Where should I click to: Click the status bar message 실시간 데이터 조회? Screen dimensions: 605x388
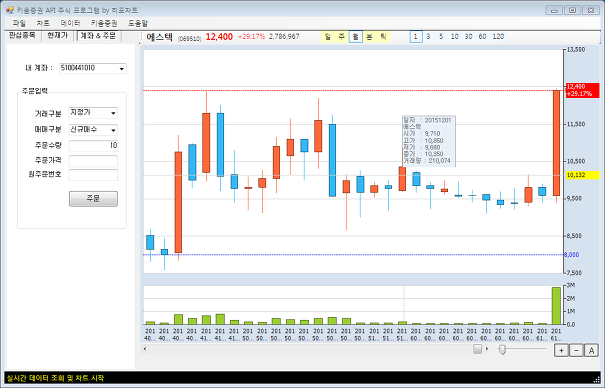coord(56,378)
